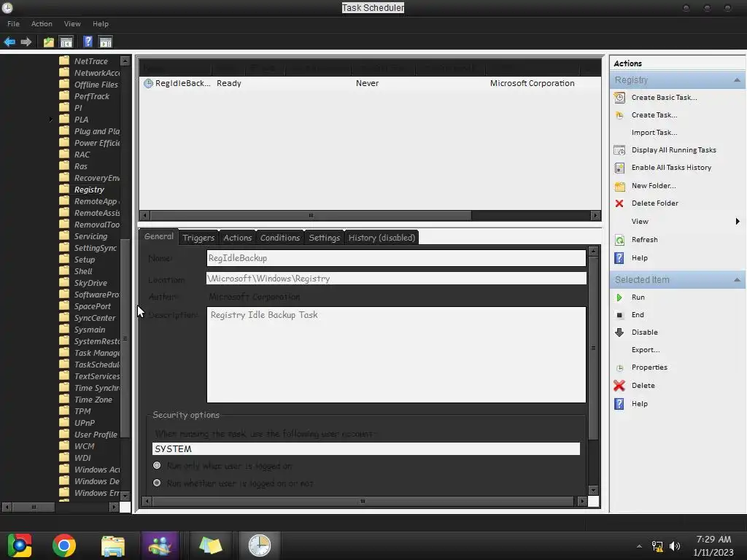Click the Location field showing \Microsoft\Windows\Registry
This screenshot has height=560, width=747.
pos(396,279)
